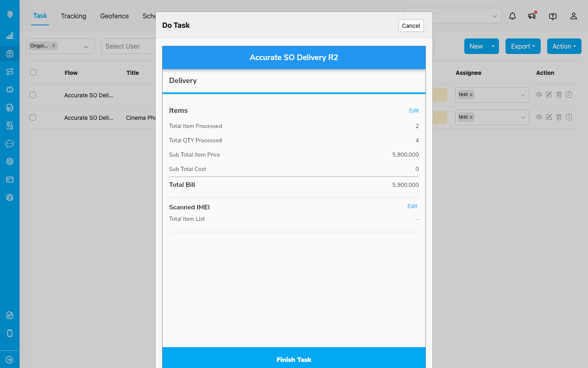View the first task with the eye icon
588x368 pixels.
click(539, 94)
